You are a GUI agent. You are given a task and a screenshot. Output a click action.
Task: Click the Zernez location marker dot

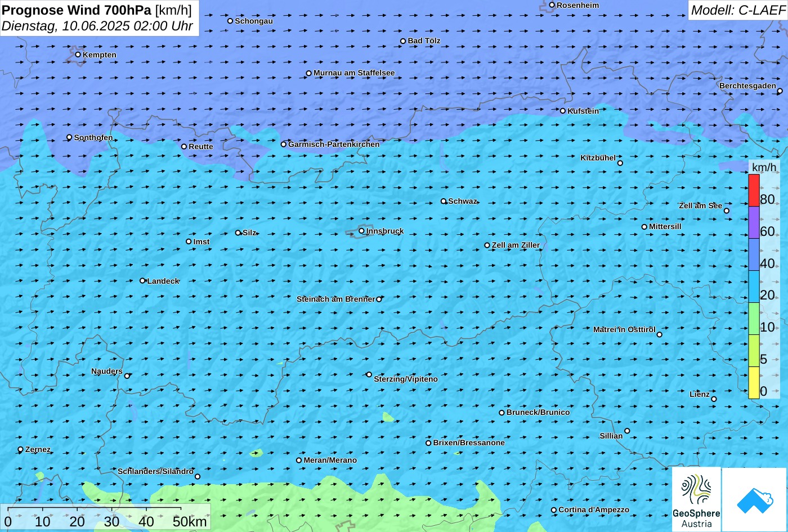tap(21, 449)
